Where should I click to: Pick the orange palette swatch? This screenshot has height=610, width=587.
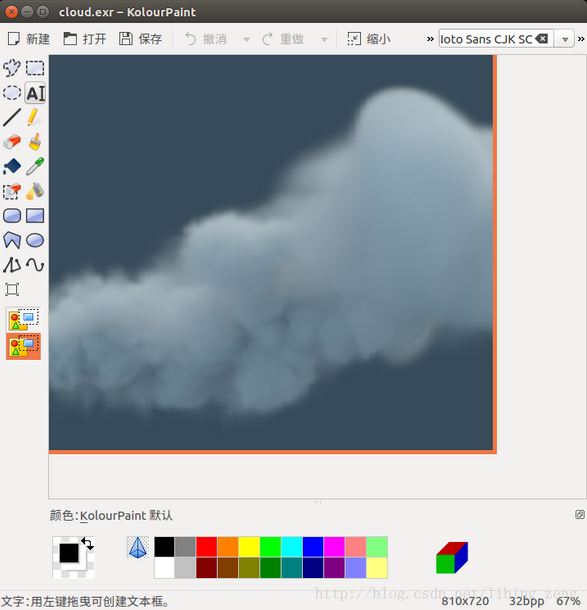tap(228, 547)
